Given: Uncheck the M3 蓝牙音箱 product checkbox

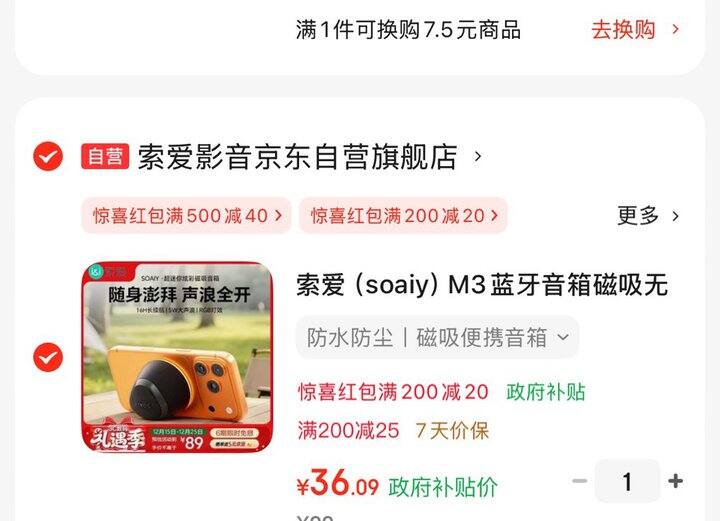Looking at the screenshot, I should click(48, 357).
